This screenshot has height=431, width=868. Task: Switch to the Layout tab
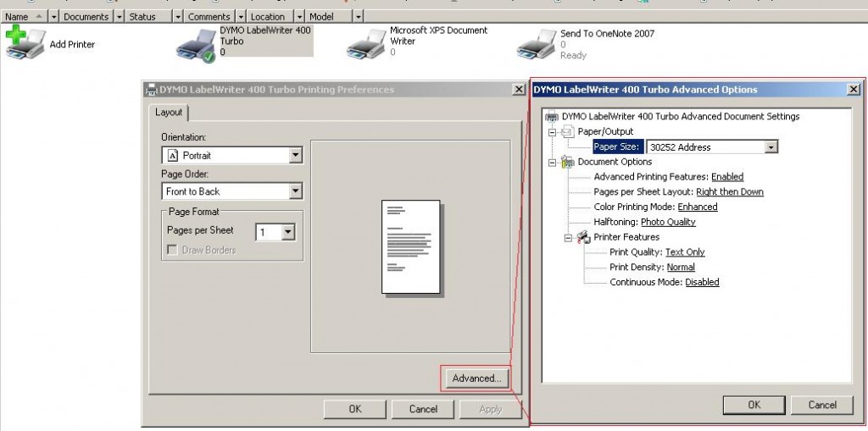click(x=169, y=113)
